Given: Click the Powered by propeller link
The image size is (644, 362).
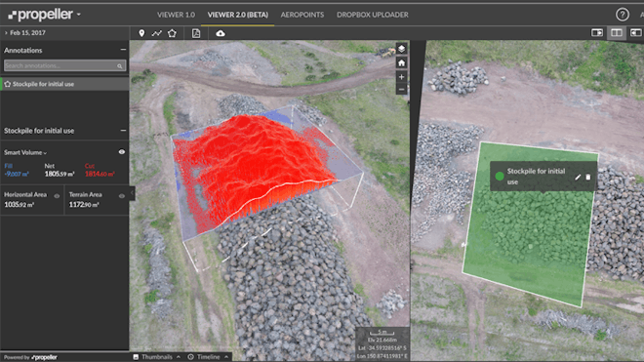Looking at the screenshot, I should click(30, 357).
